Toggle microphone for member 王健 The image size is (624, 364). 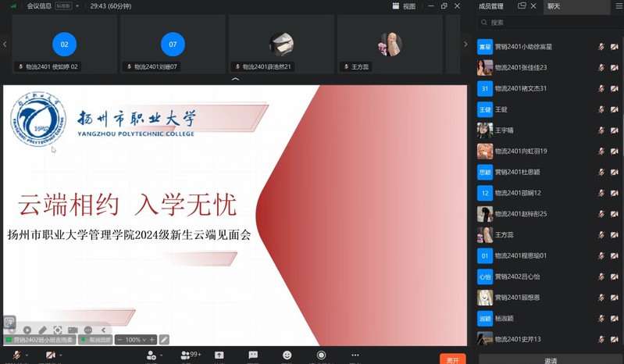coord(601,109)
